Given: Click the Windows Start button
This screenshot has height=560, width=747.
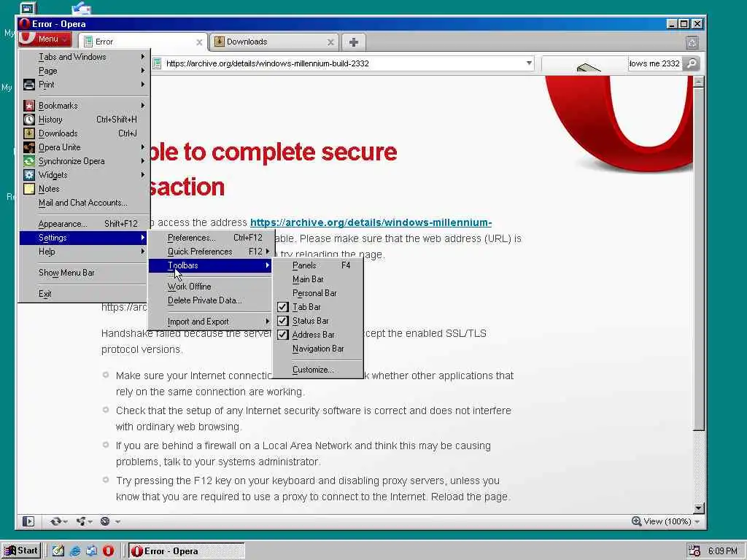Looking at the screenshot, I should point(21,551).
